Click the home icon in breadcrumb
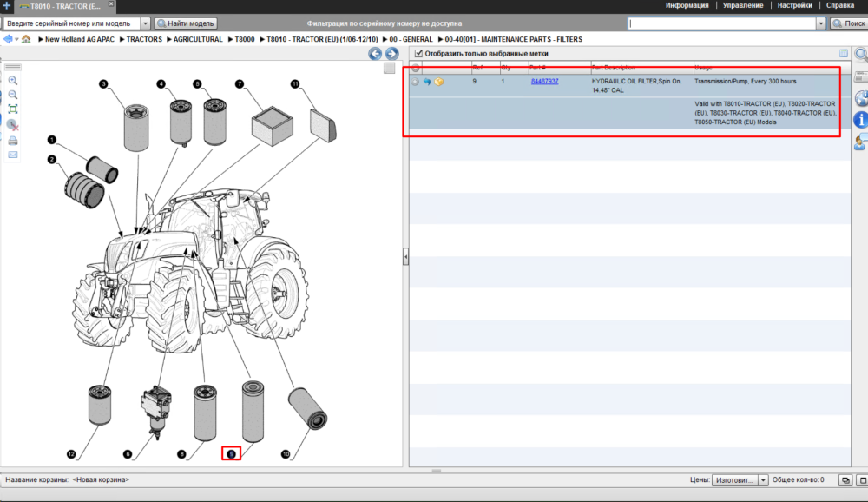The image size is (868, 502). [x=26, y=39]
